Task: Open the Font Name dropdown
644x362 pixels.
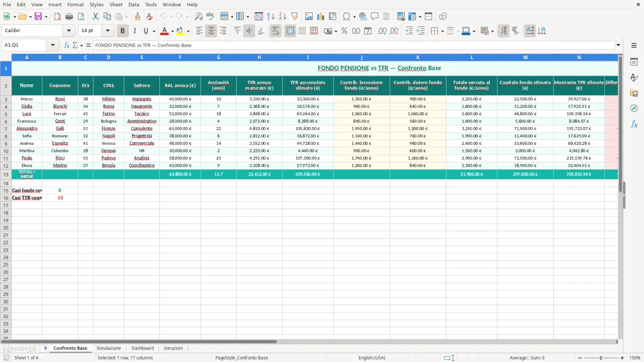Action: click(x=69, y=31)
